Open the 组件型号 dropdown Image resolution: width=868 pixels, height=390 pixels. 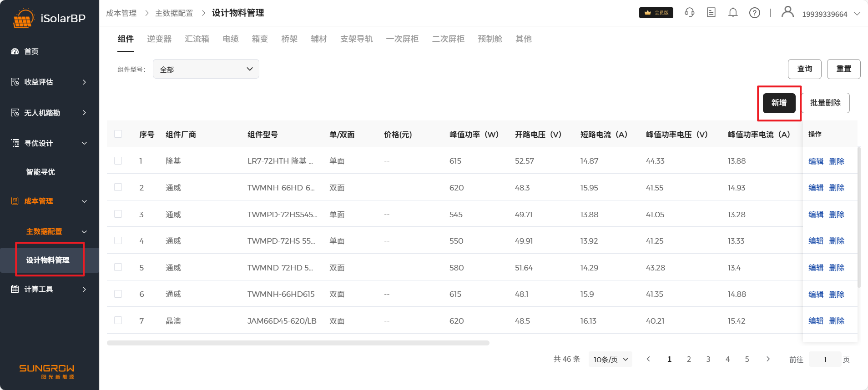[206, 69]
